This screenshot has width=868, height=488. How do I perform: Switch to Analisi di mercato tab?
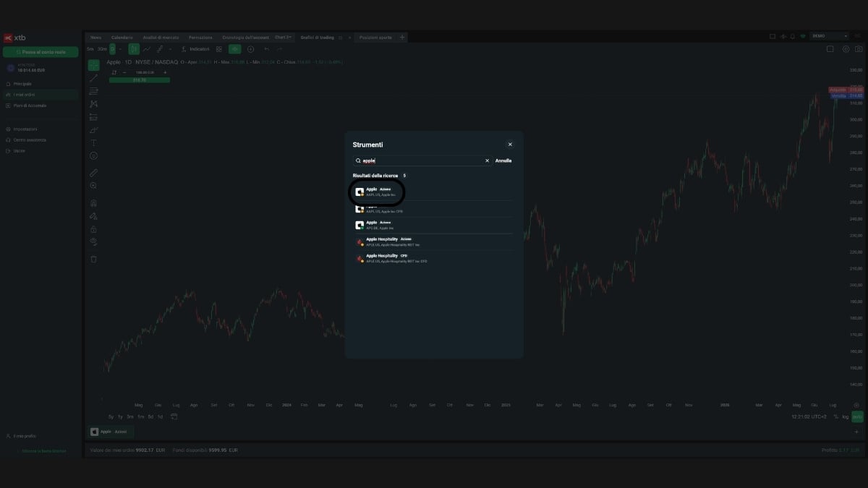(x=161, y=37)
